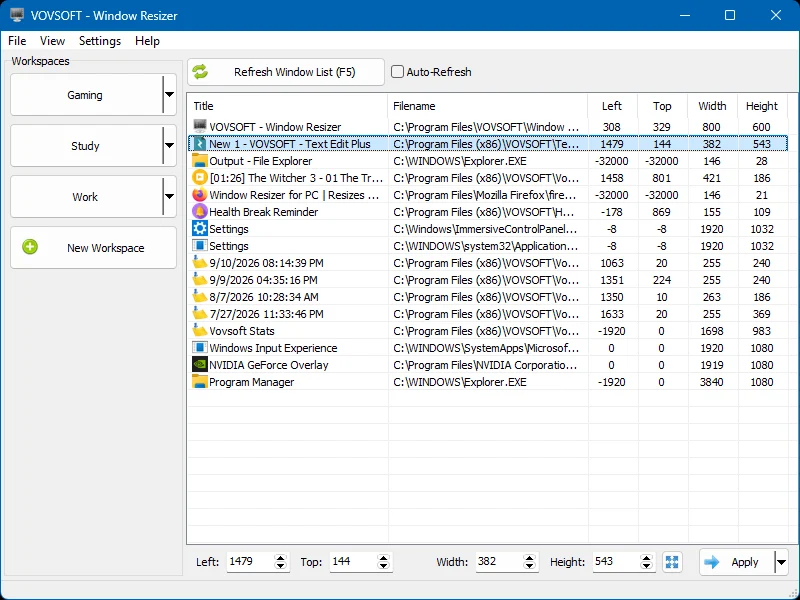Click the Height column header
The image size is (800, 600).
tap(763, 106)
